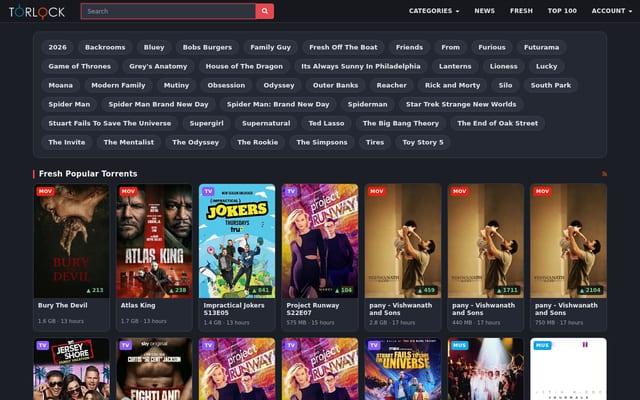Click the Torlock logo

click(x=37, y=11)
